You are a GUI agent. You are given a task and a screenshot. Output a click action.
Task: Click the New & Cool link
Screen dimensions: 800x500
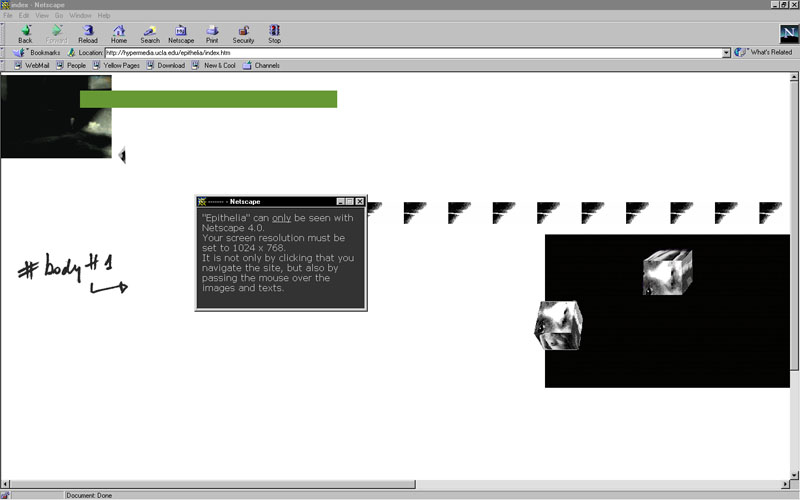tap(214, 66)
